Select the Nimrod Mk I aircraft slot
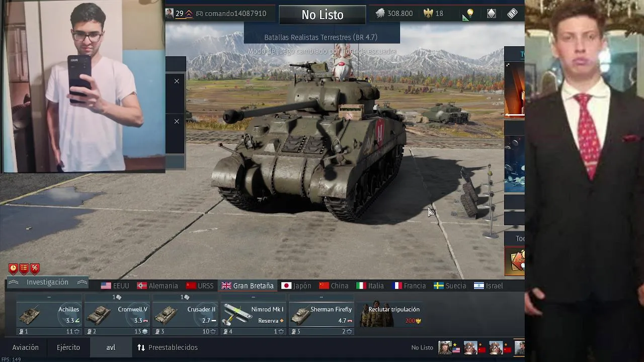 254,315
